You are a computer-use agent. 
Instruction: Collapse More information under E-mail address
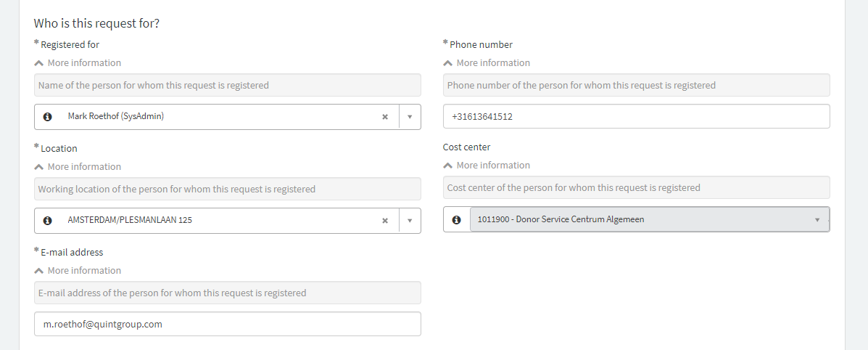(x=78, y=270)
